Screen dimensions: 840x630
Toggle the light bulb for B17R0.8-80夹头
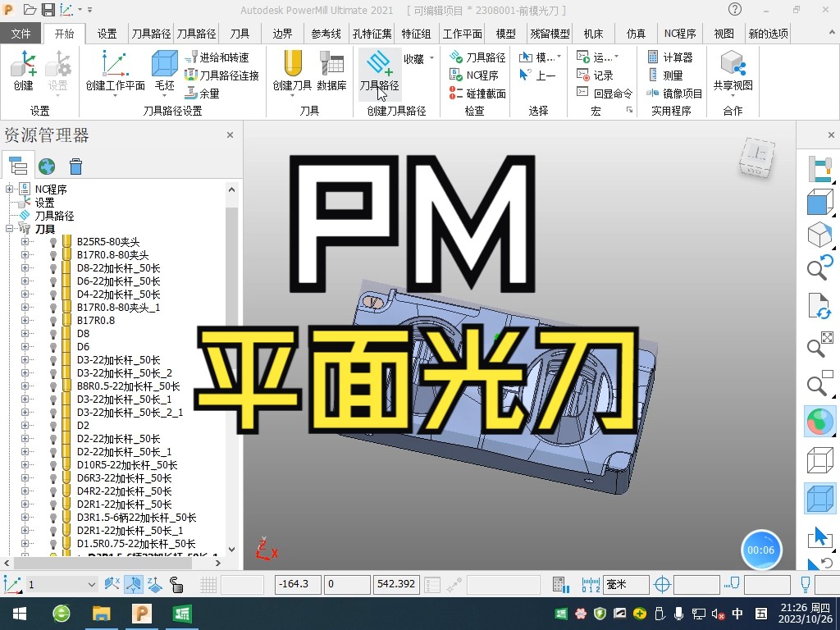(53, 255)
